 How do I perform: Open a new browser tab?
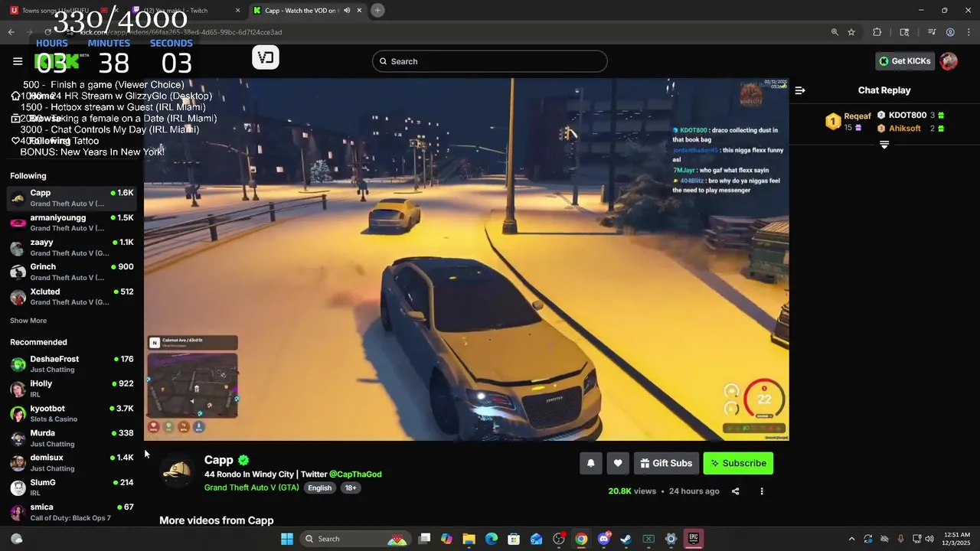[x=377, y=11]
